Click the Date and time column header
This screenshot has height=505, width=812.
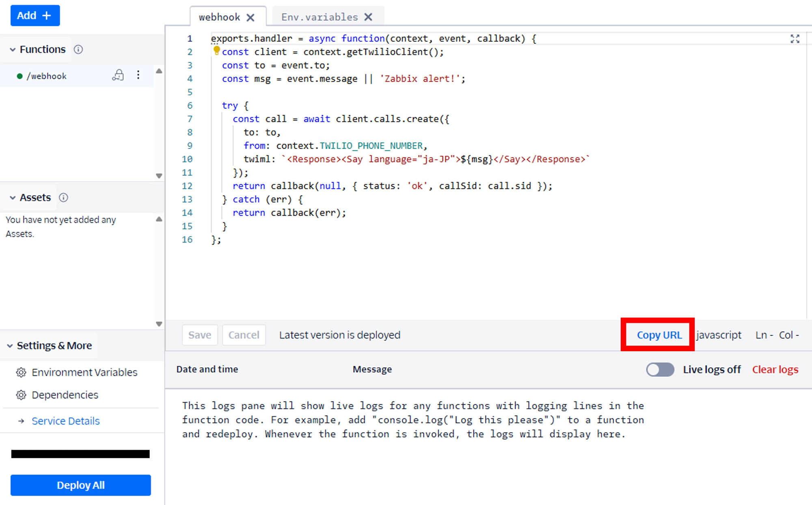(207, 369)
